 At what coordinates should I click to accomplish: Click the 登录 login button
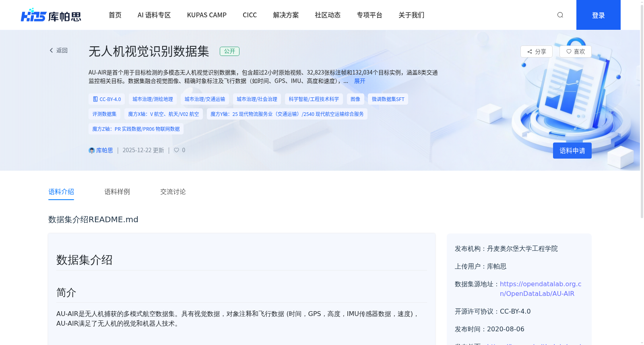599,15
